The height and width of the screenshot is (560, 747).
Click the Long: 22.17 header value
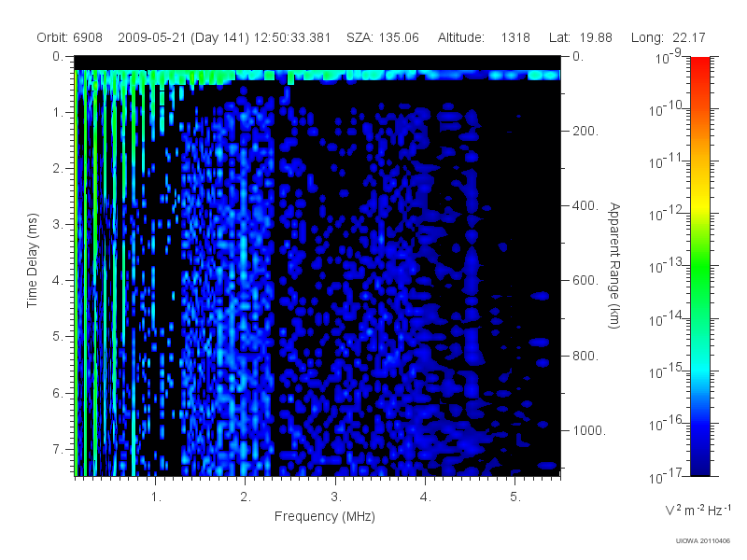coord(668,37)
